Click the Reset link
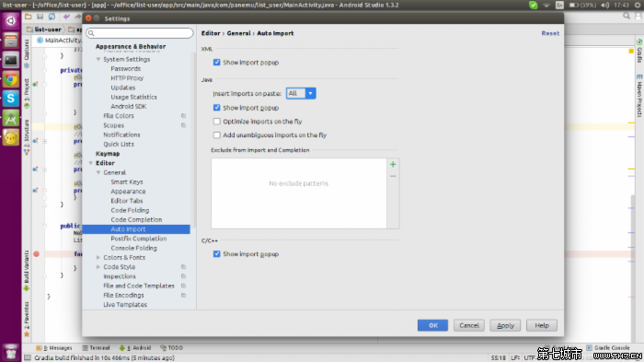This screenshot has height=362, width=644. tap(550, 33)
